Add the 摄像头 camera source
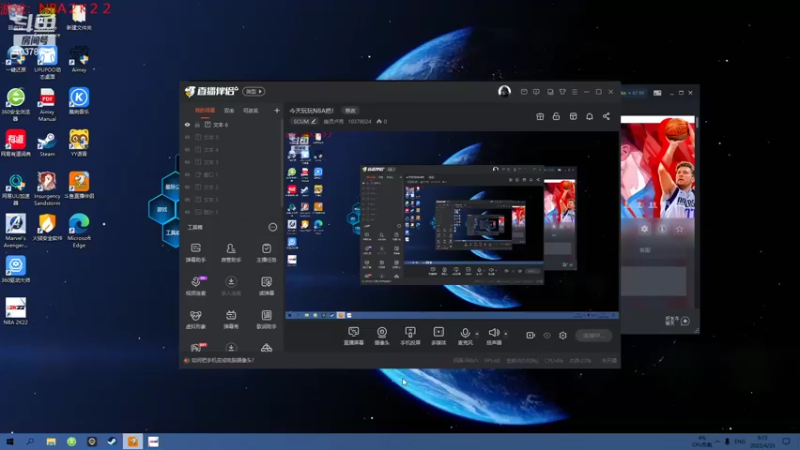 click(382, 336)
